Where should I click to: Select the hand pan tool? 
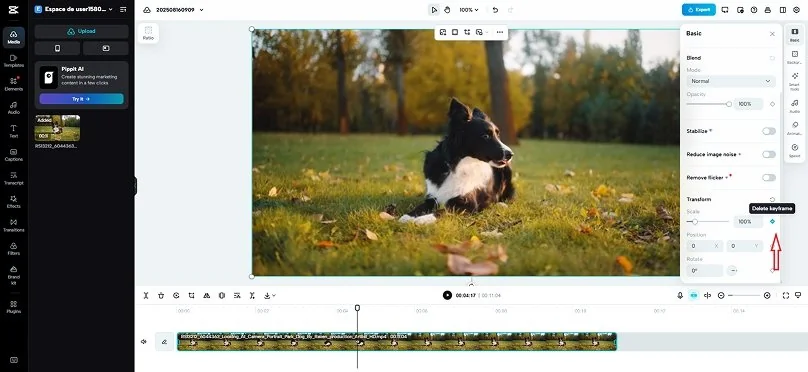coord(447,10)
